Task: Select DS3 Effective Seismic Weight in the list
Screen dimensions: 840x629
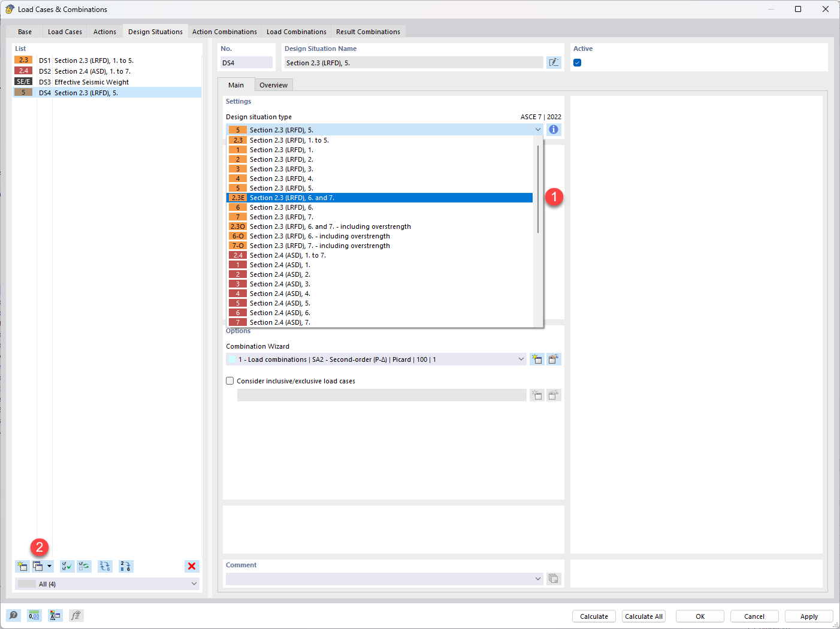Action: tap(107, 82)
